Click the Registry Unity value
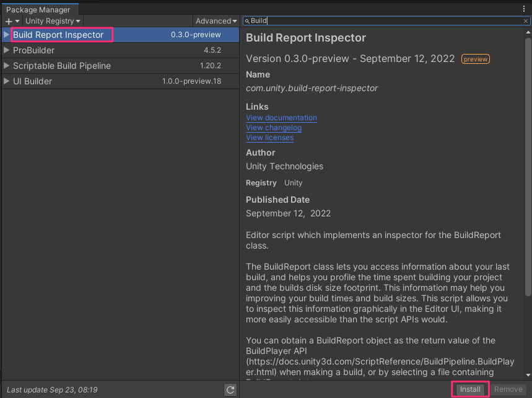 coord(293,183)
